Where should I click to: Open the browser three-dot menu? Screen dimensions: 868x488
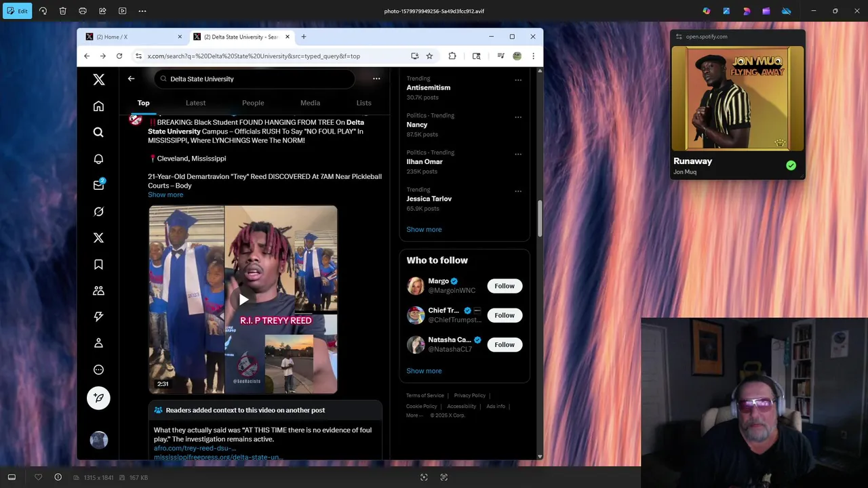pos(533,56)
